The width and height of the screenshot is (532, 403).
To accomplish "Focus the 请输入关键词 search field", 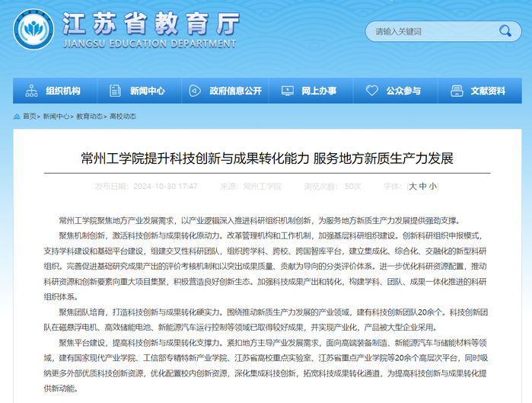I will point(443,31).
